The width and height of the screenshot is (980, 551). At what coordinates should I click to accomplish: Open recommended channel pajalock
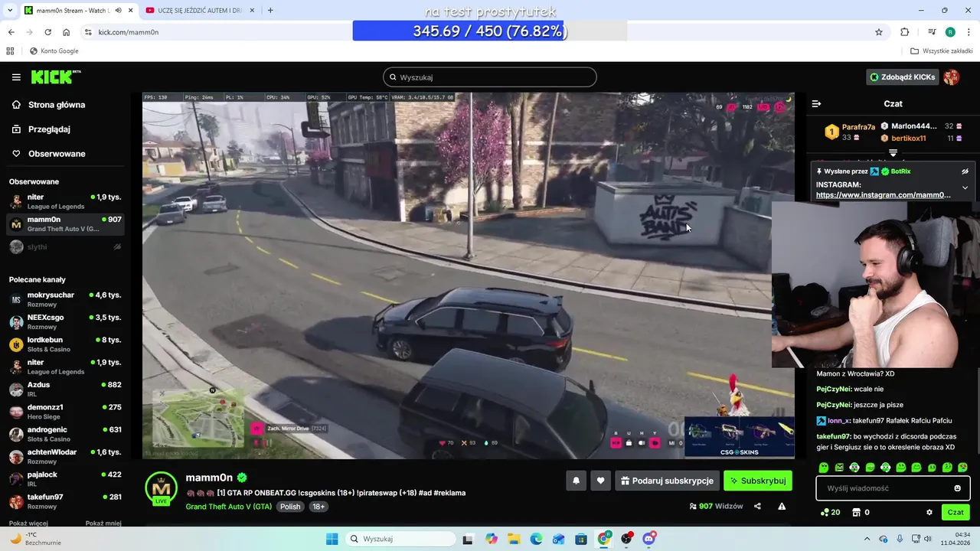[x=64, y=479]
